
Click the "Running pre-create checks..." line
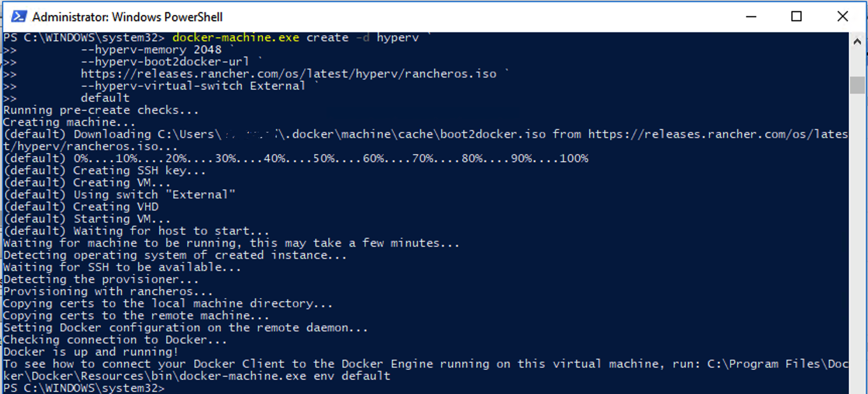click(101, 110)
